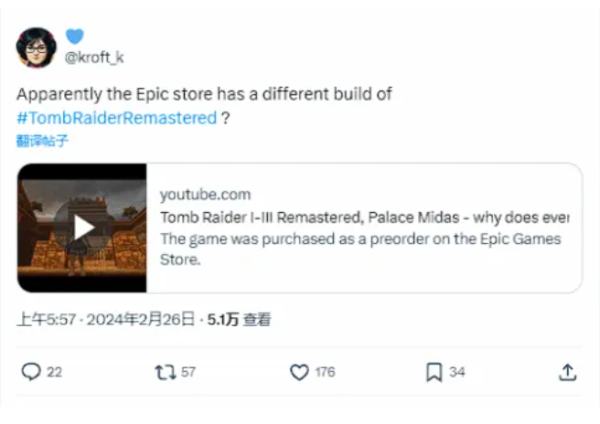Click the bookmark count 34
Viewport: 600px width, 424px height.
(x=457, y=372)
